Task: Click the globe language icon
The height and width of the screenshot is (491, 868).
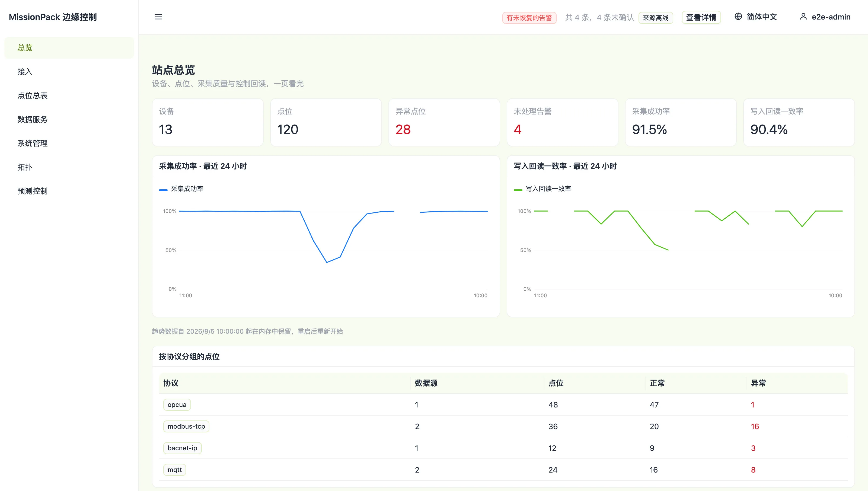Action: (738, 17)
